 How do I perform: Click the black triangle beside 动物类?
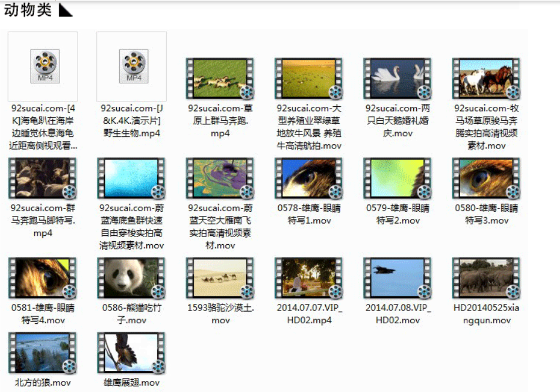(x=65, y=11)
